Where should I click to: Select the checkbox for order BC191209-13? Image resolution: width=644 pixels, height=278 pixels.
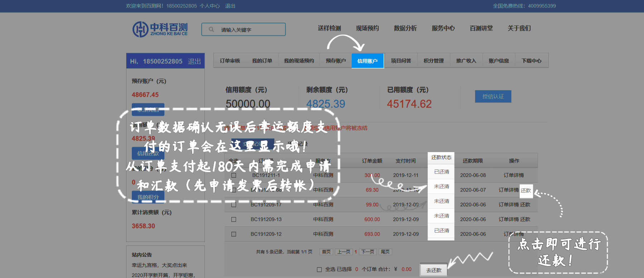coord(234,220)
